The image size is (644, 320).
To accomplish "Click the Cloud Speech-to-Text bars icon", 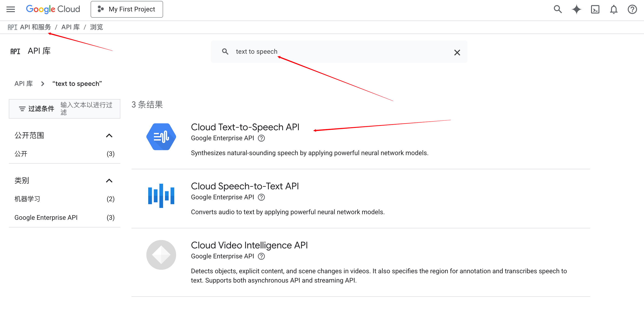I will [x=161, y=196].
